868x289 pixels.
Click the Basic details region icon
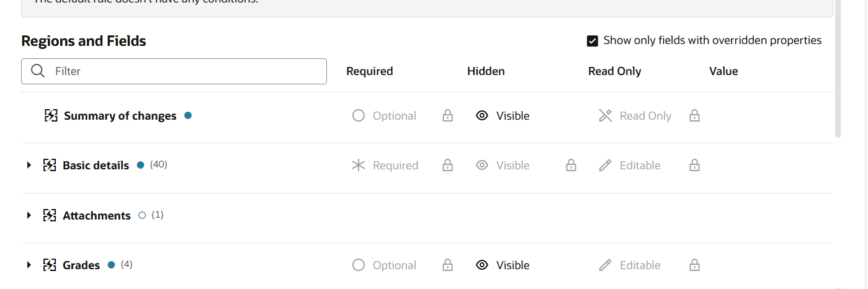[50, 165]
